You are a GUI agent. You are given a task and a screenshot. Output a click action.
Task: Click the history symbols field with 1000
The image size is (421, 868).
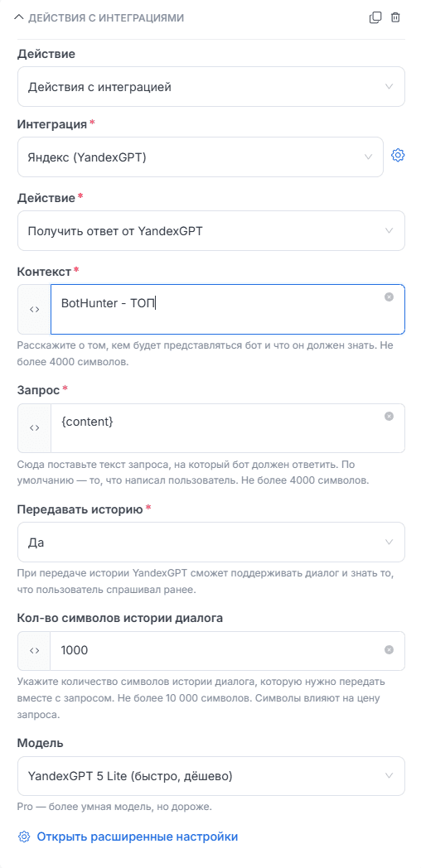(228, 650)
